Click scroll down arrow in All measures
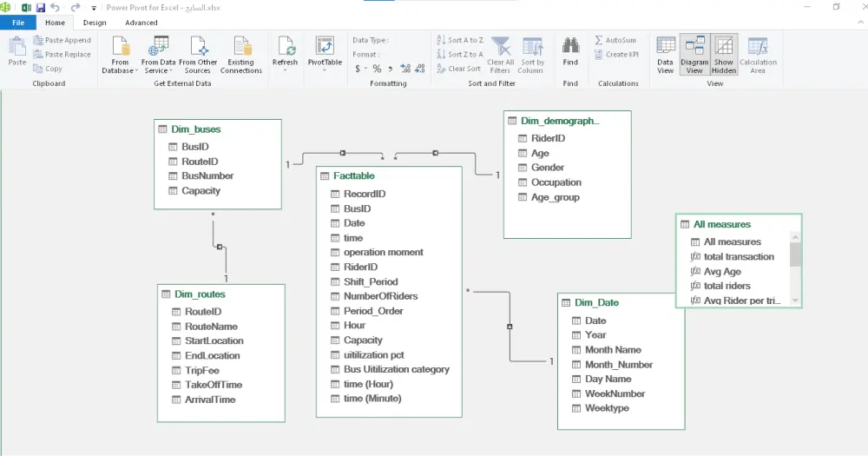The image size is (868, 456). [x=795, y=301]
